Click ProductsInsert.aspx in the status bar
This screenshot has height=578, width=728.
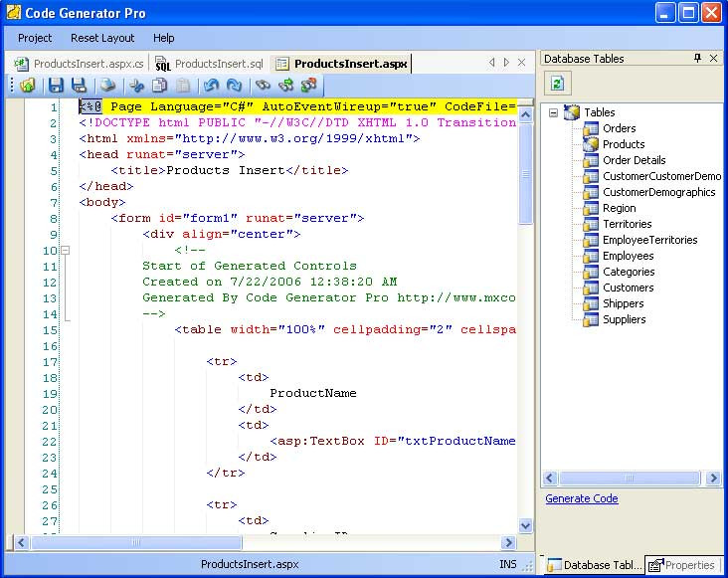pos(250,564)
